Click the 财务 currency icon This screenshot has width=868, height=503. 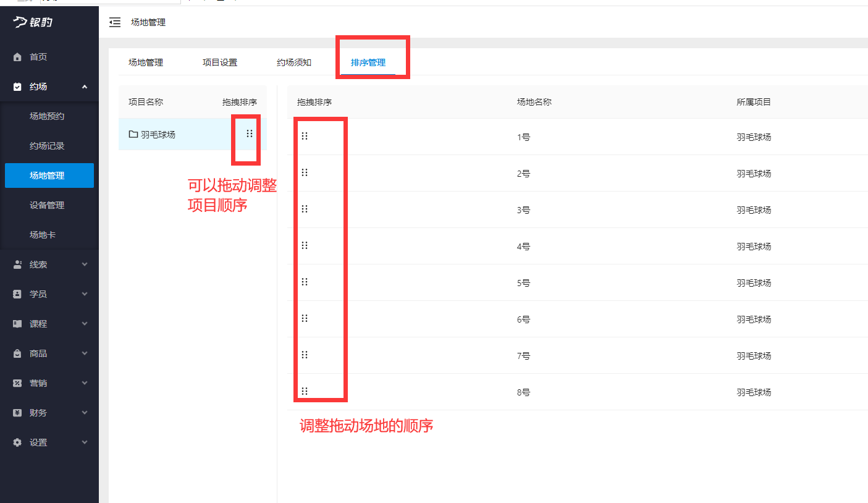16,412
